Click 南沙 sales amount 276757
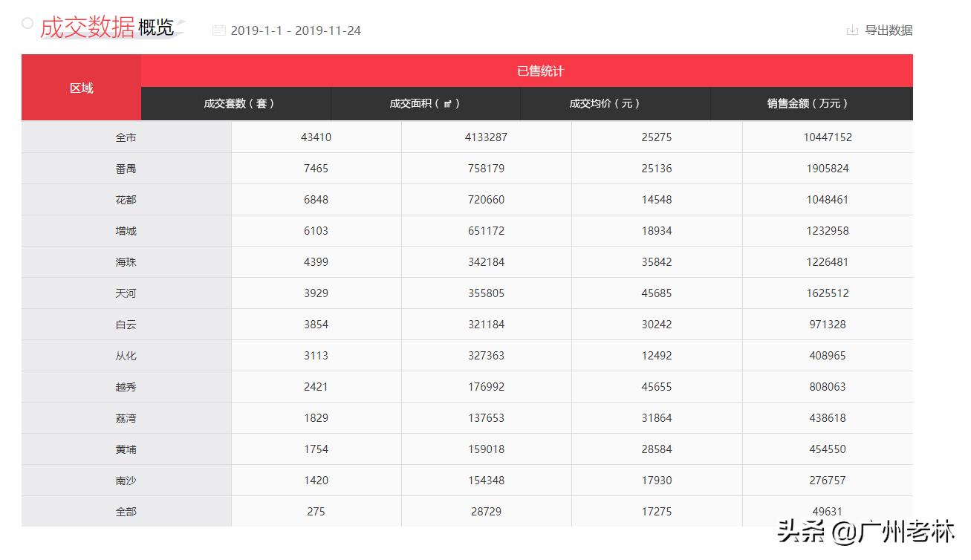Image resolution: width=971 pixels, height=560 pixels. pyautogui.click(x=828, y=481)
